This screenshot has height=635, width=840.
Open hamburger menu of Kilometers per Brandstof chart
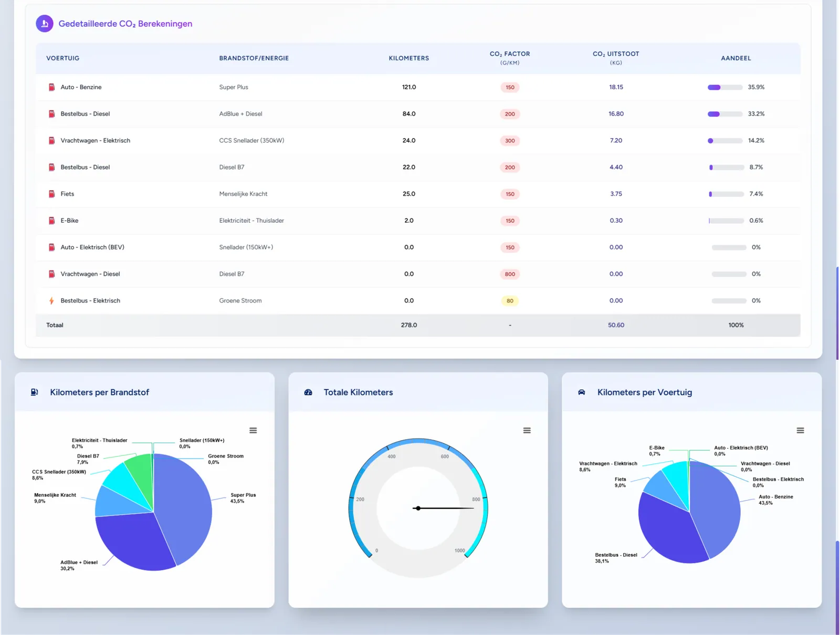click(x=253, y=431)
